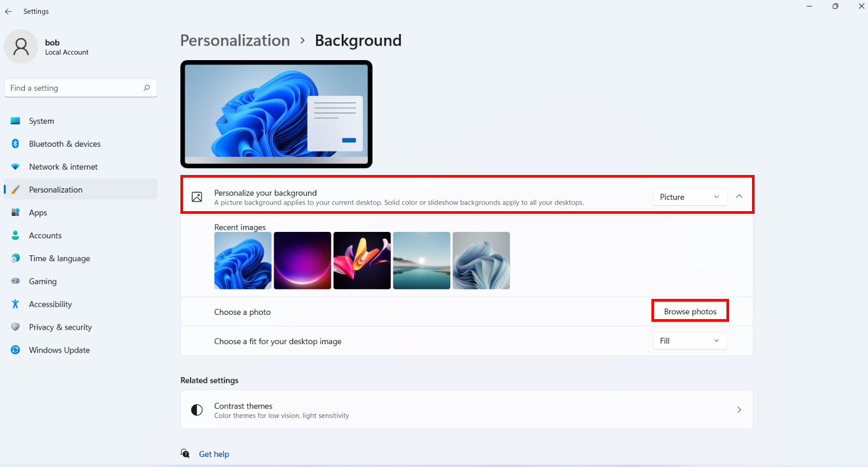The image size is (868, 467).
Task: Select Apps in the sidebar
Action: click(81, 212)
